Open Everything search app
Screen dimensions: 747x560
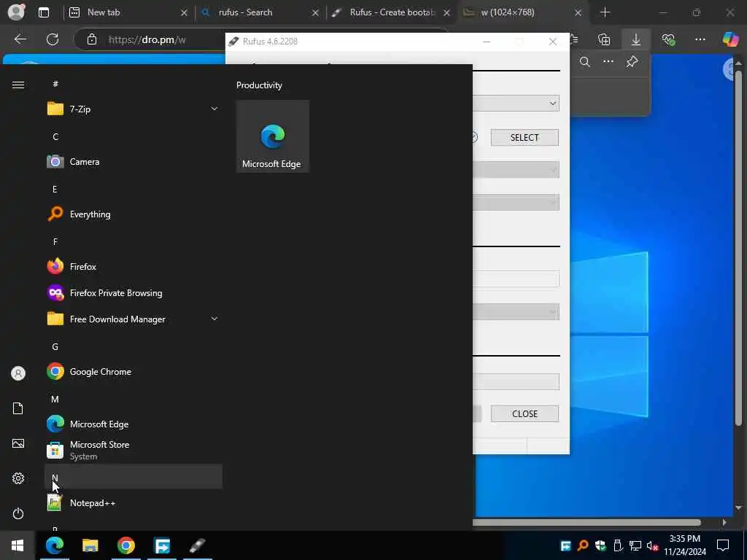click(x=133, y=214)
